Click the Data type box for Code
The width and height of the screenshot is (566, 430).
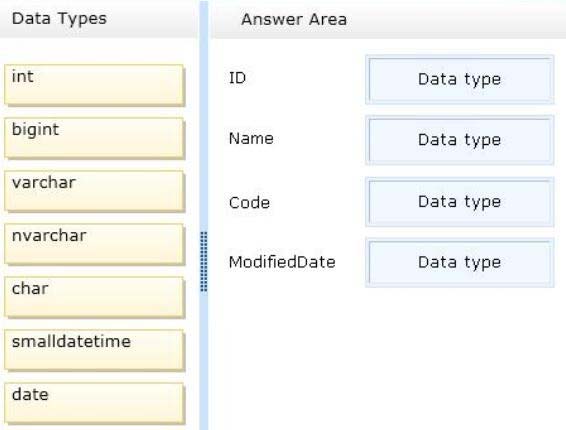[460, 202]
